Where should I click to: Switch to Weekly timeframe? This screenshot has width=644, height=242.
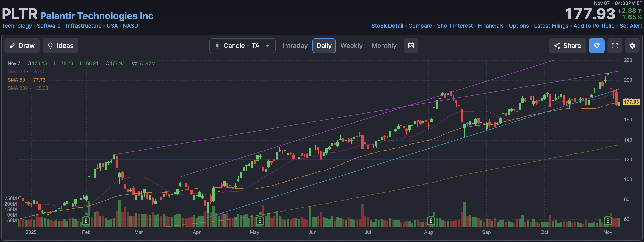tap(351, 46)
